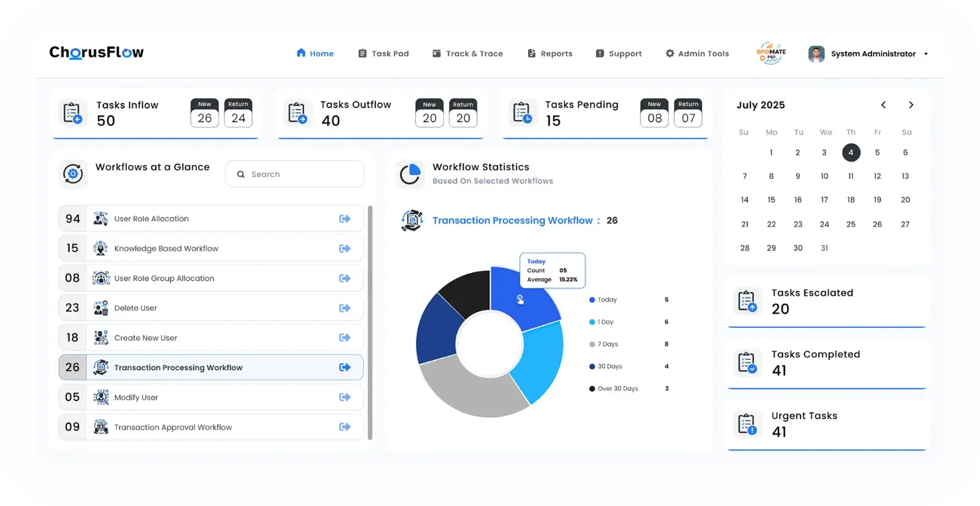Click the Transaction Processing Workflow statistics icon
This screenshot has width=980, height=506.
tap(412, 220)
